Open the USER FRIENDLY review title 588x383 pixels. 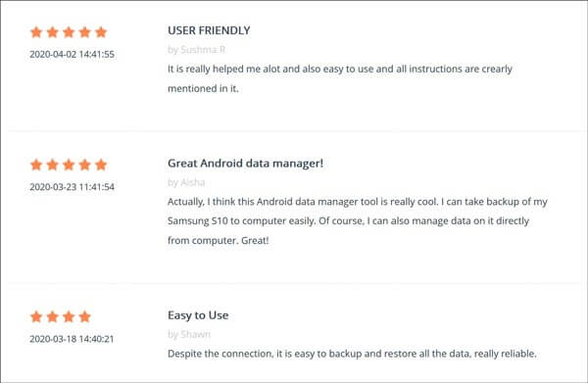click(x=209, y=30)
